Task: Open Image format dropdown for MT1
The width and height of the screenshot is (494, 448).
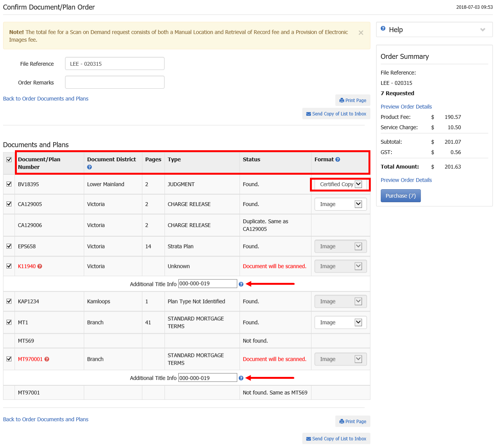Action: point(341,323)
